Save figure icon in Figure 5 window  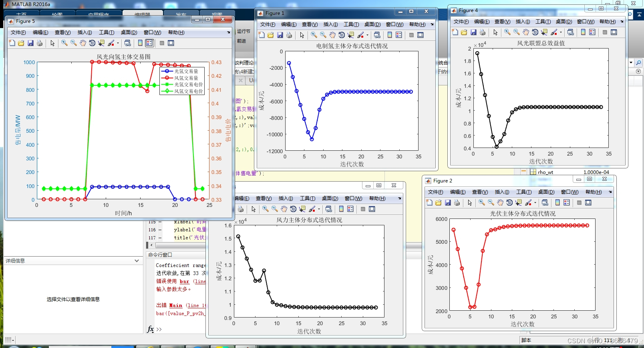pos(30,43)
